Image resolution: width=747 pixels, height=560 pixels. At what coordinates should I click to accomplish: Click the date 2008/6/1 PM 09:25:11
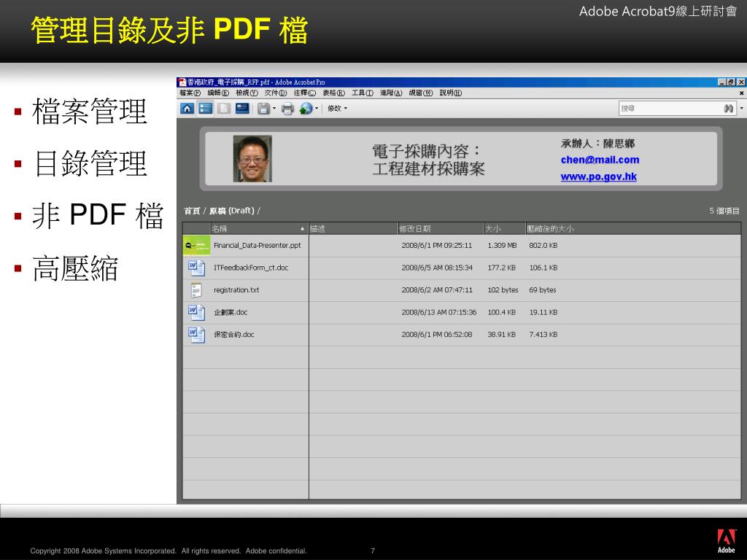pos(437,245)
